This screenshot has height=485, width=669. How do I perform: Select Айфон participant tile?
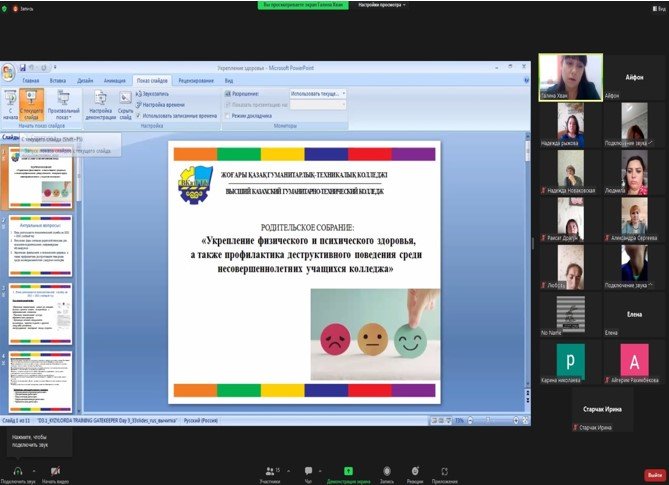pos(634,77)
